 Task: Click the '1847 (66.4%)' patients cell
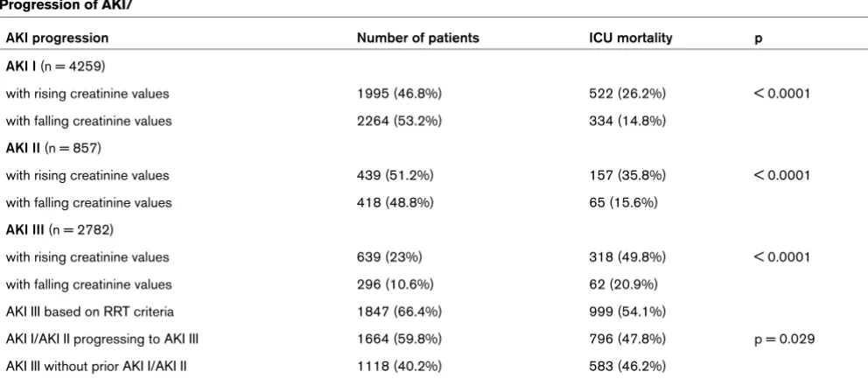(399, 312)
